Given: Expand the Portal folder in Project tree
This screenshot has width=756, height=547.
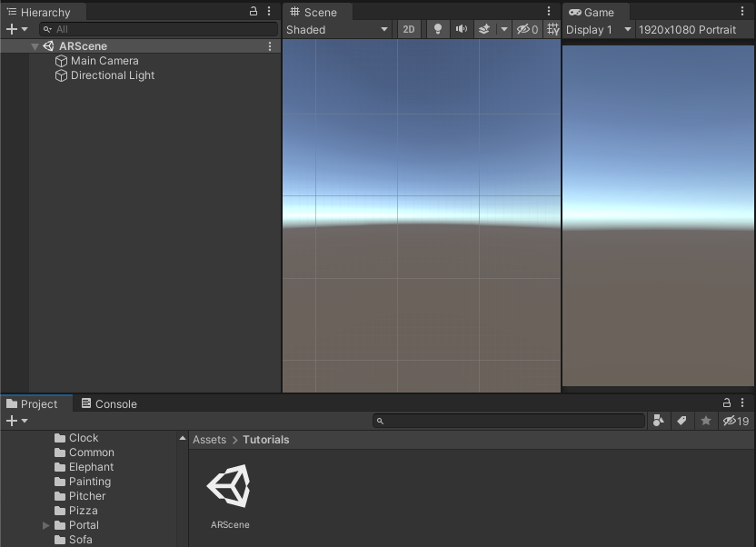Looking at the screenshot, I should 46,525.
